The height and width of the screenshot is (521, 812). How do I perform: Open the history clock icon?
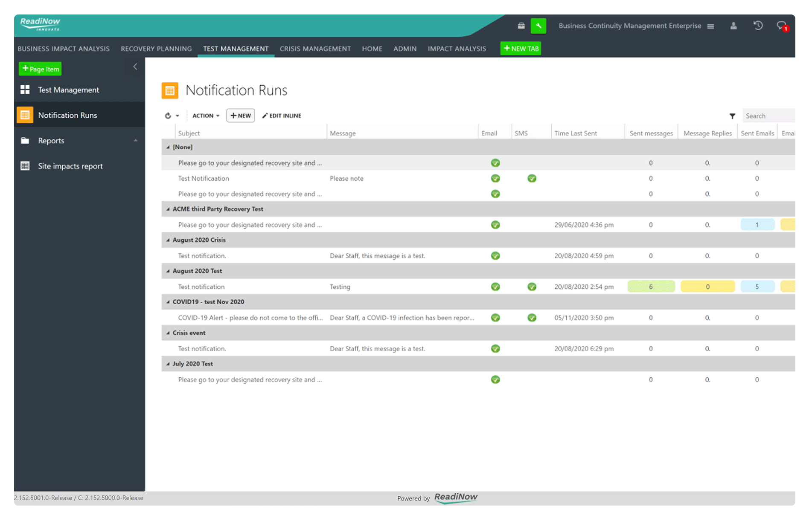point(758,26)
